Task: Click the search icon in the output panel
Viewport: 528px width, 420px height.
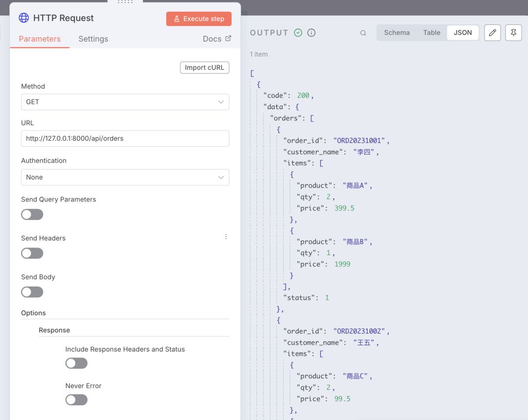Action: pos(363,33)
